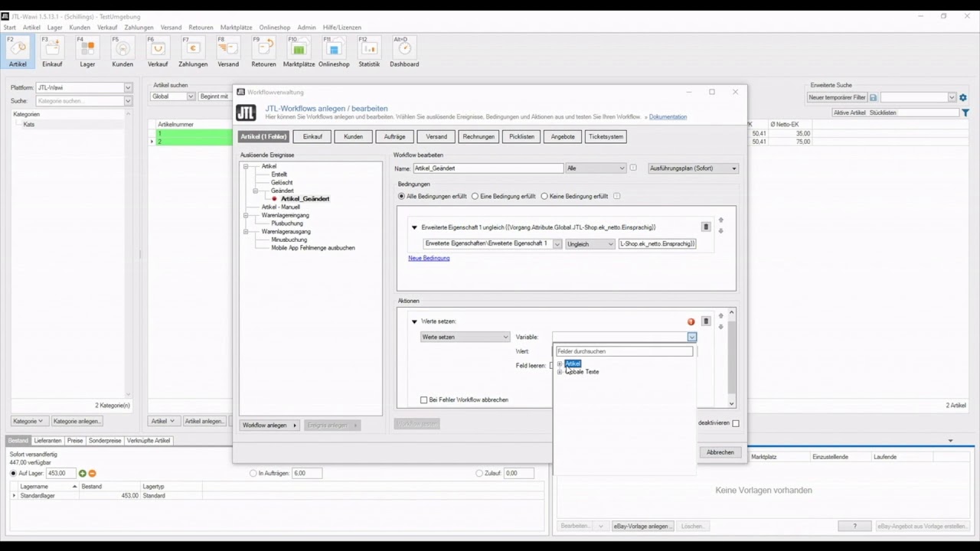Select the Auf Lager radio button
The height and width of the screenshot is (551, 980).
pos(14,473)
